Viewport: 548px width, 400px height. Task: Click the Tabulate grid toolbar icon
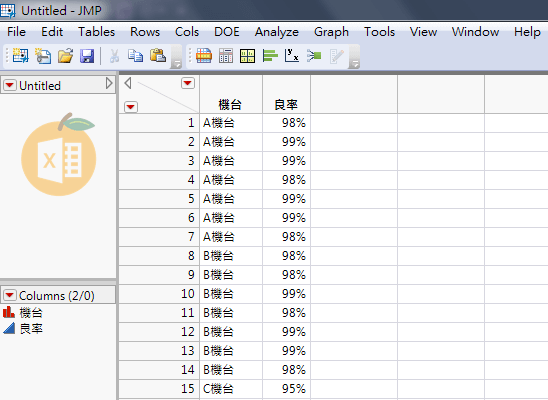[248, 56]
